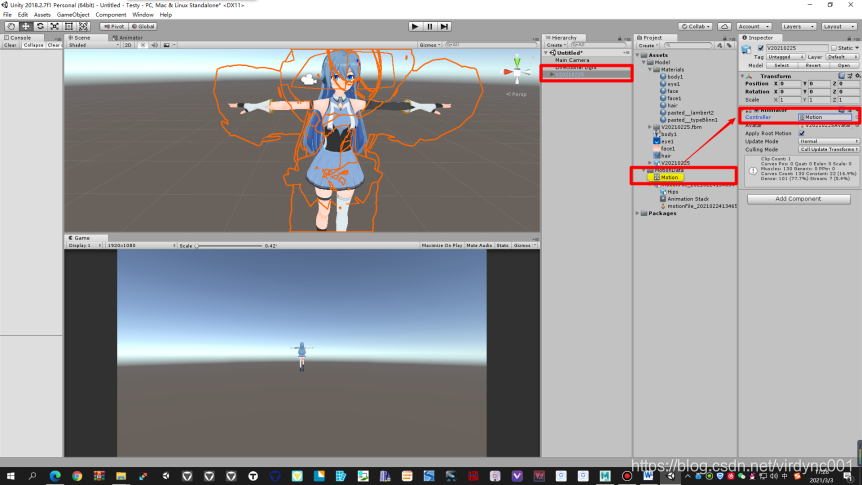
Task: Toggle scene lighting icon
Action: coord(143,45)
